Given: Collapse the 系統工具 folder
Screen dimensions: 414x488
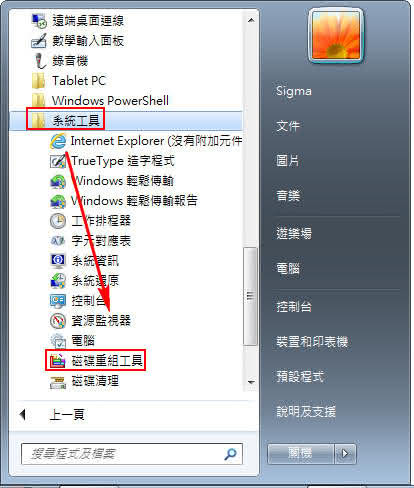Looking at the screenshot, I should (126, 120).
